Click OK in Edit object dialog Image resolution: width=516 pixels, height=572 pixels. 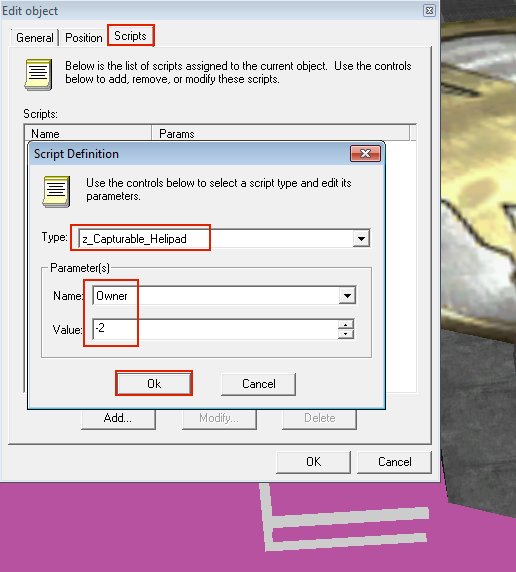pos(313,462)
